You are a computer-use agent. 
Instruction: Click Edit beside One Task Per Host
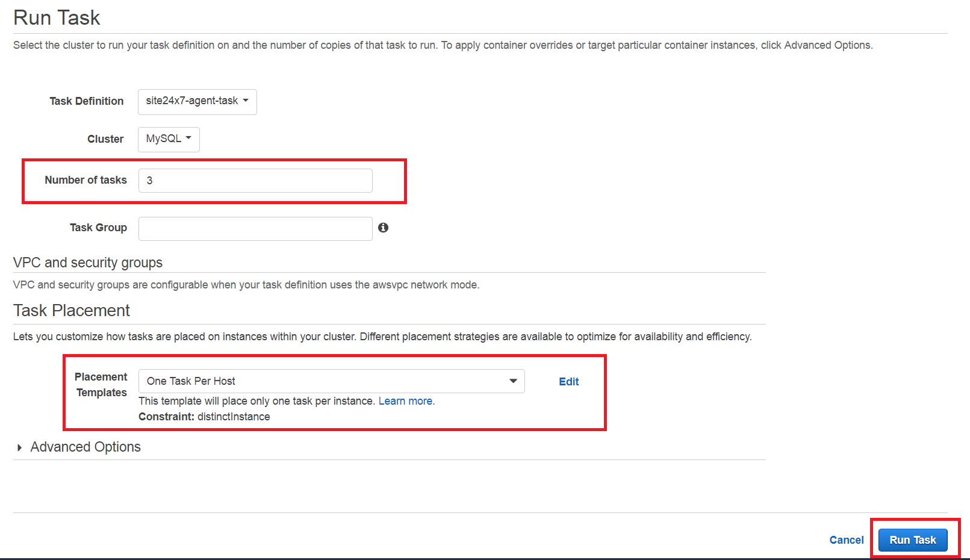pos(568,381)
